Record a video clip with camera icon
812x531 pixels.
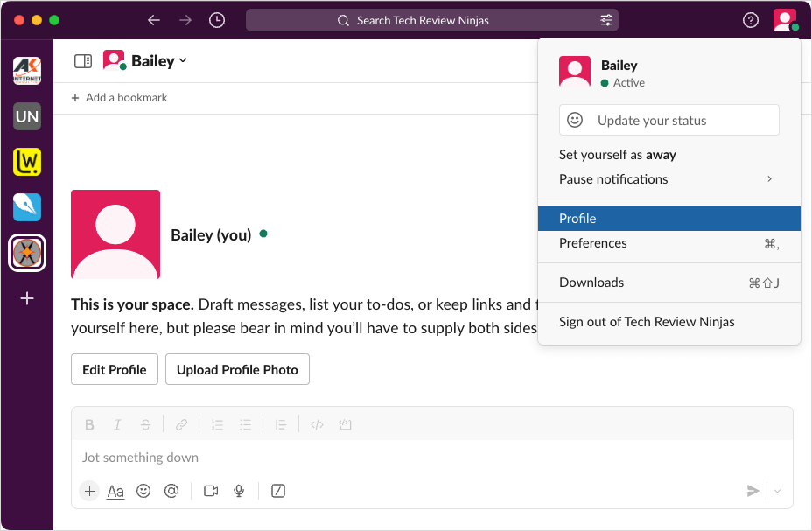click(211, 491)
